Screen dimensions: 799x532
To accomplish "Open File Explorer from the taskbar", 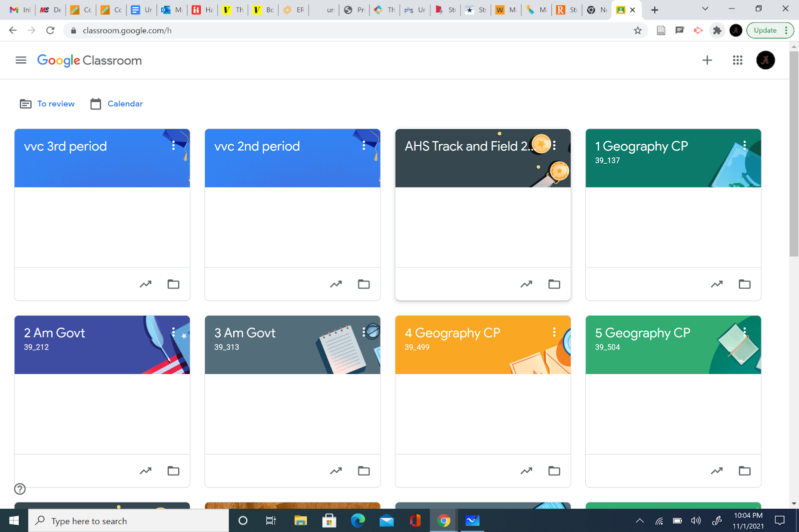I will point(301,521).
